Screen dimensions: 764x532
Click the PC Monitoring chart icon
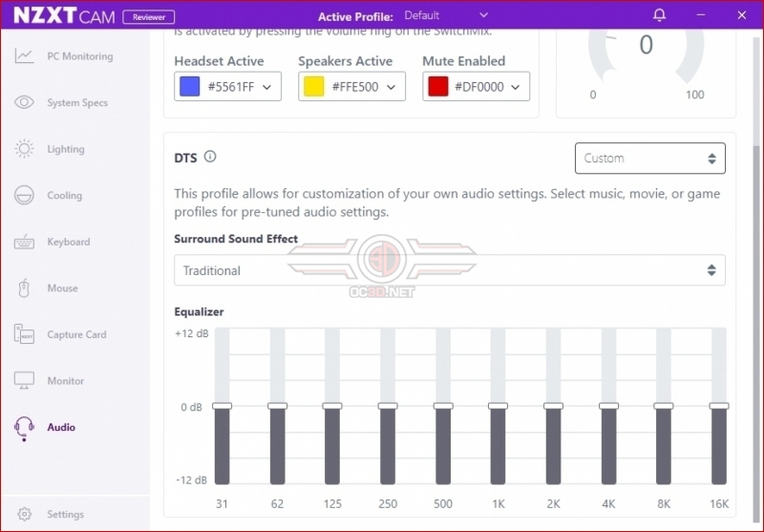pos(24,56)
